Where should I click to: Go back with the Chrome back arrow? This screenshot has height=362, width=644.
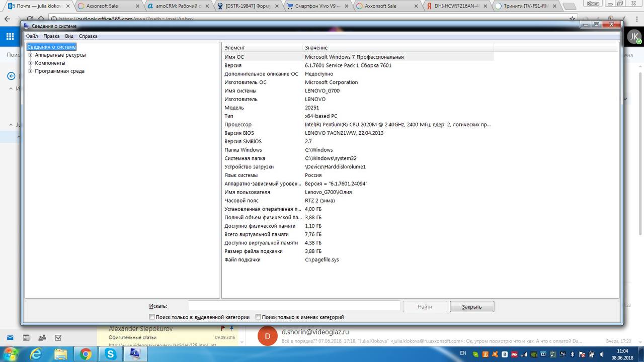point(8,19)
